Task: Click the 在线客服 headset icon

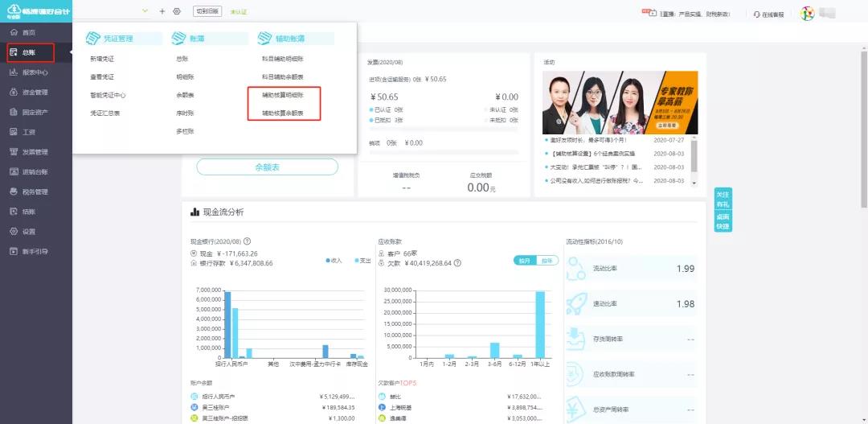Action: [x=758, y=14]
